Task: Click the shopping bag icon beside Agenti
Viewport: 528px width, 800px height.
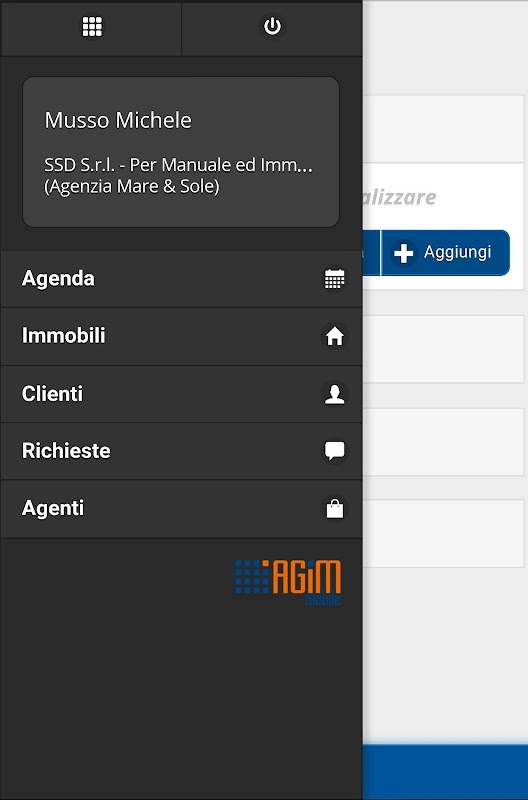Action: click(335, 509)
